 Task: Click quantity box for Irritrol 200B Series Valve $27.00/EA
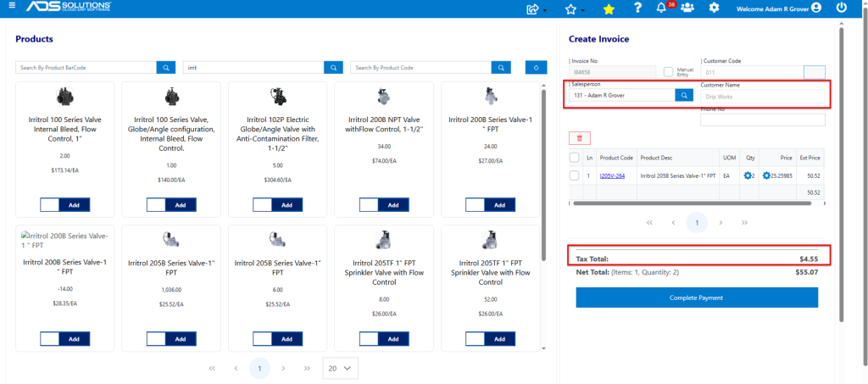[x=475, y=205]
